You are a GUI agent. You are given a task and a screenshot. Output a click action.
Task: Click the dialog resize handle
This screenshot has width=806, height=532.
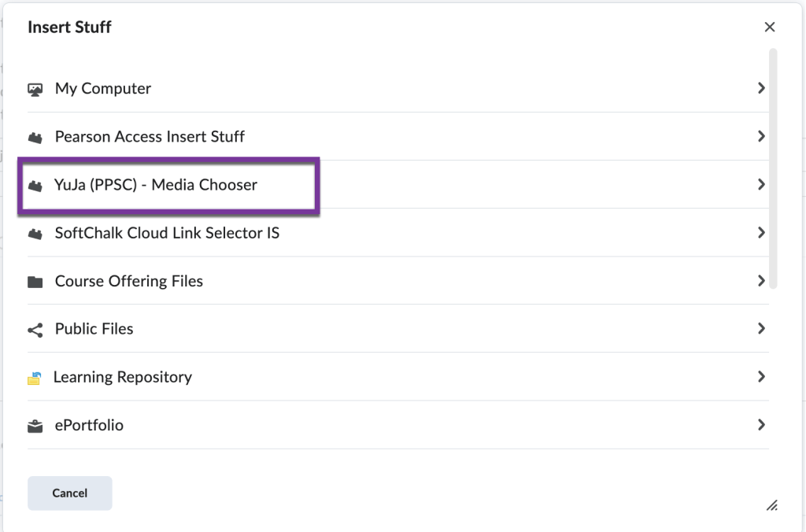772,505
